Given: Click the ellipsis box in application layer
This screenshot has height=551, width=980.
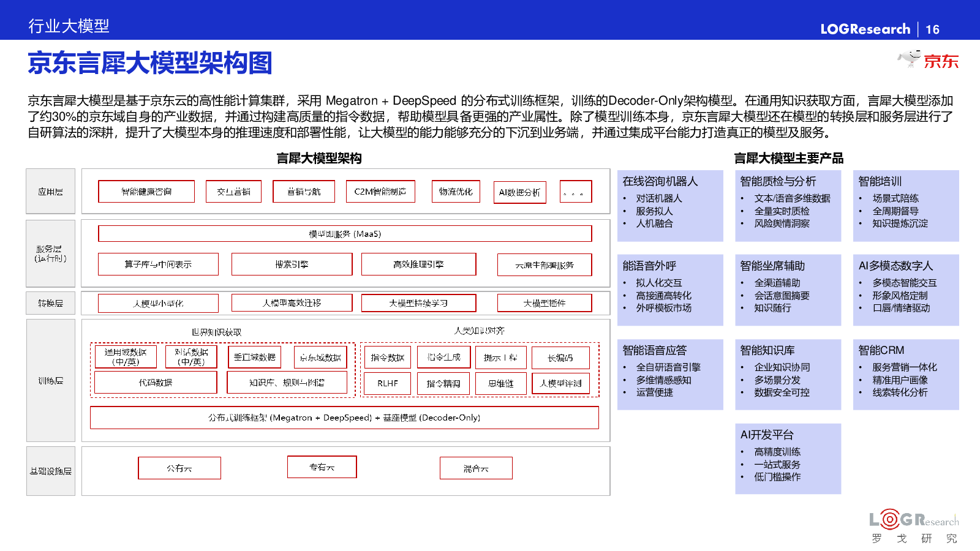Looking at the screenshot, I should pyautogui.click(x=576, y=192).
